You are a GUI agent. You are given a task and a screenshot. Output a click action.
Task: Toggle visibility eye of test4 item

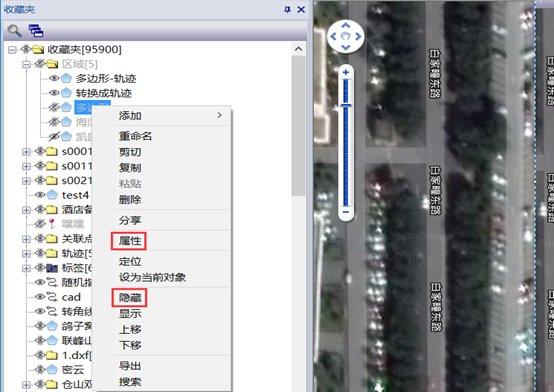40,195
